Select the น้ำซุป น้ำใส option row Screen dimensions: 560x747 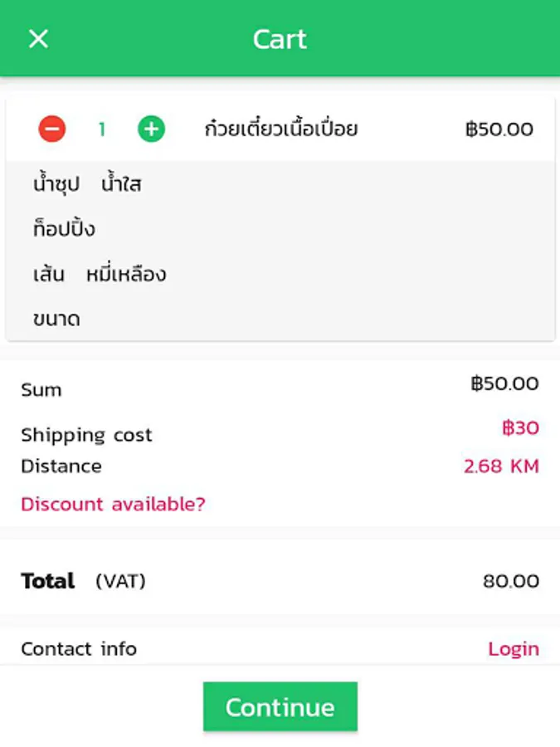pos(280,184)
